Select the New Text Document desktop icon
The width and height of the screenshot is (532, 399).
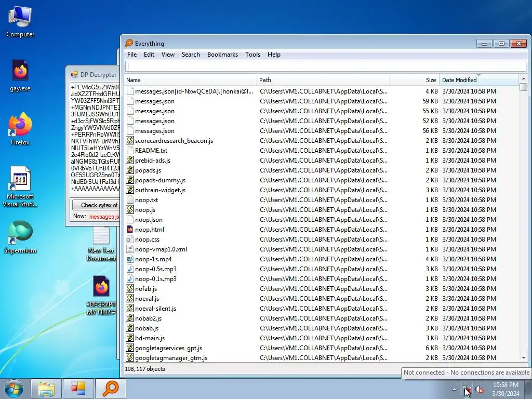click(101, 244)
